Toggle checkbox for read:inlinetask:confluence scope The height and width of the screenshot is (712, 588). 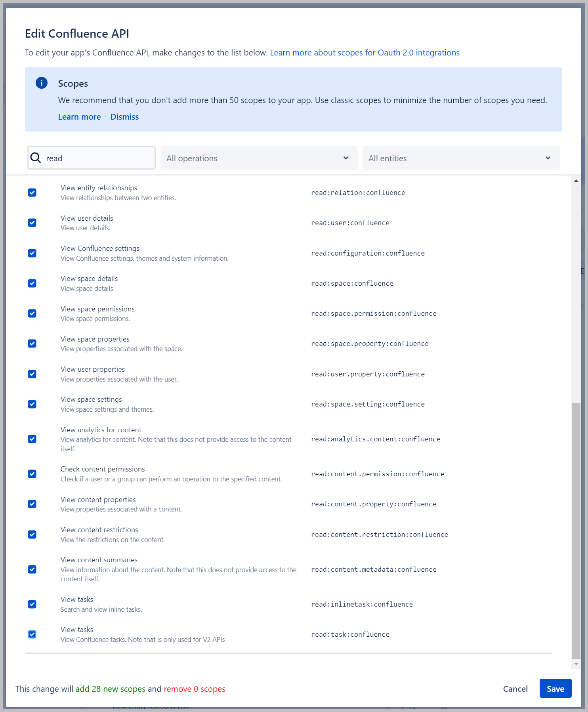[32, 604]
